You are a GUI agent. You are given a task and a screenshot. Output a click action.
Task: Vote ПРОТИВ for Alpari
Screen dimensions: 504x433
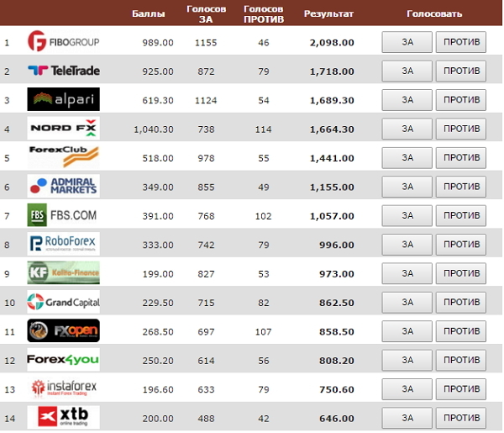(461, 100)
